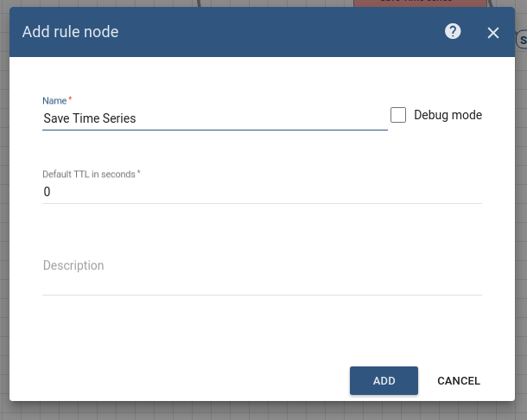Click the grid canvas left of the red node
The height and width of the screenshot is (420, 527).
click(x=276, y=3)
